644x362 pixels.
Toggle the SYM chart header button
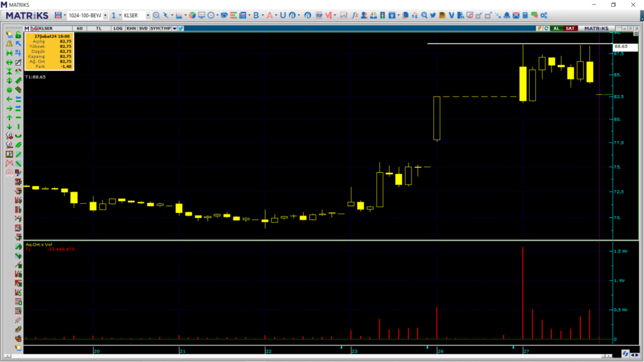point(155,28)
